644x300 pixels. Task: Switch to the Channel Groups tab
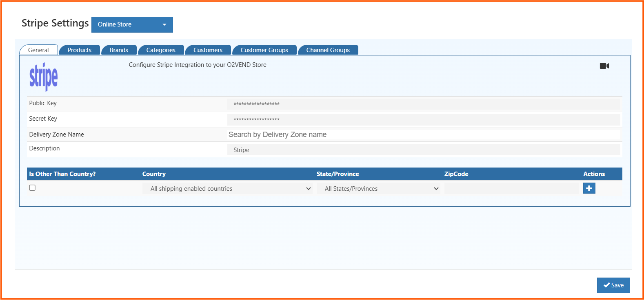coord(328,50)
